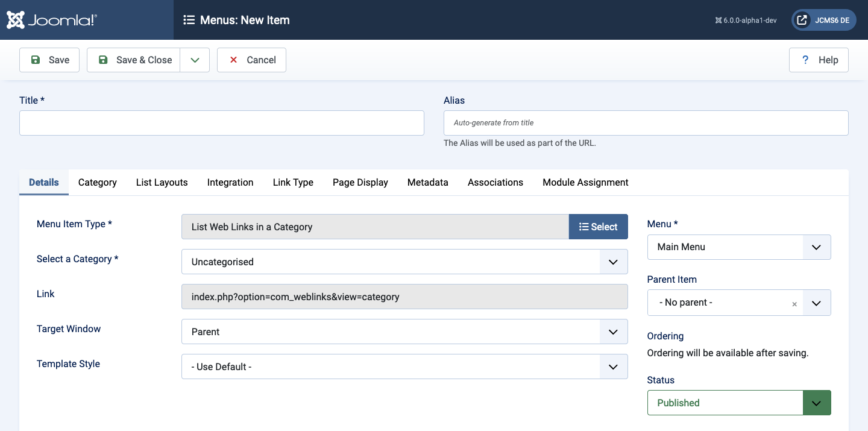Image resolution: width=868 pixels, height=431 pixels.
Task: Click the question mark Help icon
Action: 805,60
